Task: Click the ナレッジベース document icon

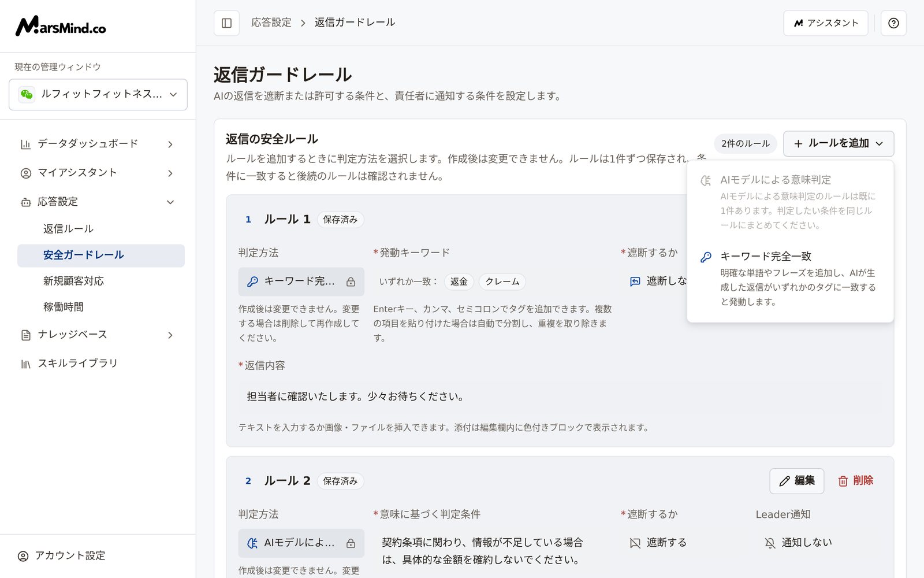Action: coord(25,335)
